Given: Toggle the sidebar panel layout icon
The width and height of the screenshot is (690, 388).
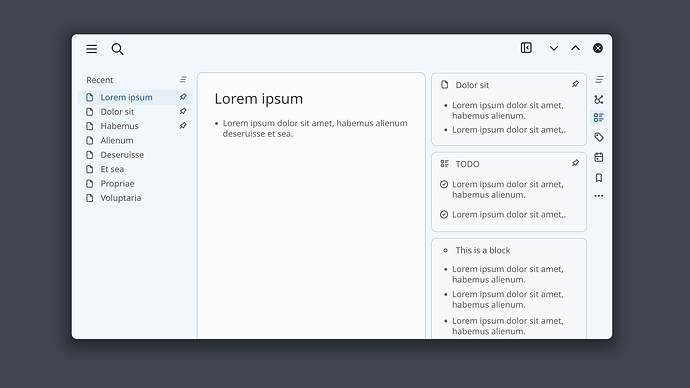Looking at the screenshot, I should tap(526, 48).
